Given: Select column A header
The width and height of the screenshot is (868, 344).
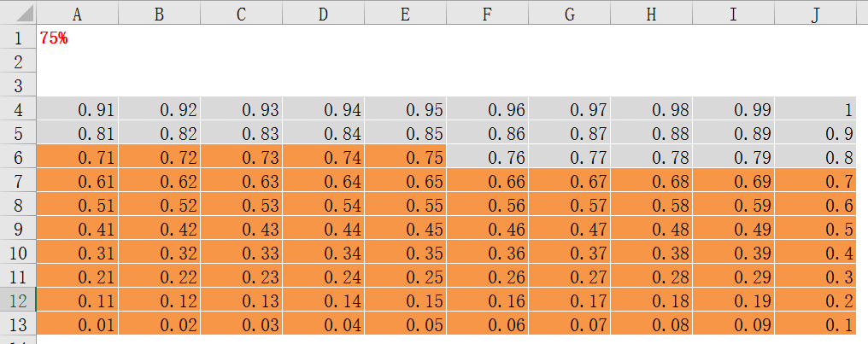Looking at the screenshot, I should [77, 14].
